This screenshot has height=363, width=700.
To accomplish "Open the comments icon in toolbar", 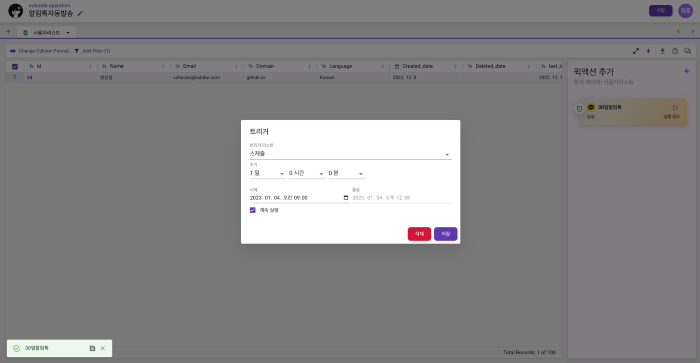I will pyautogui.click(x=688, y=51).
